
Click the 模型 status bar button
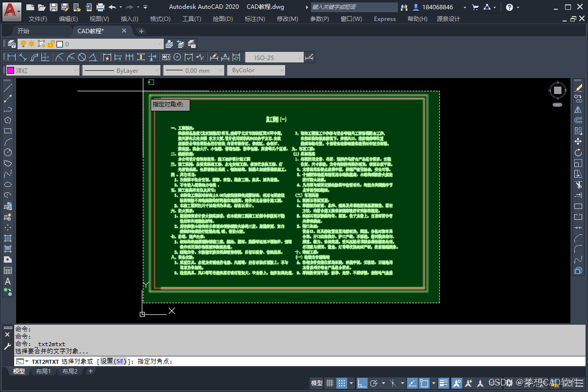click(316, 383)
